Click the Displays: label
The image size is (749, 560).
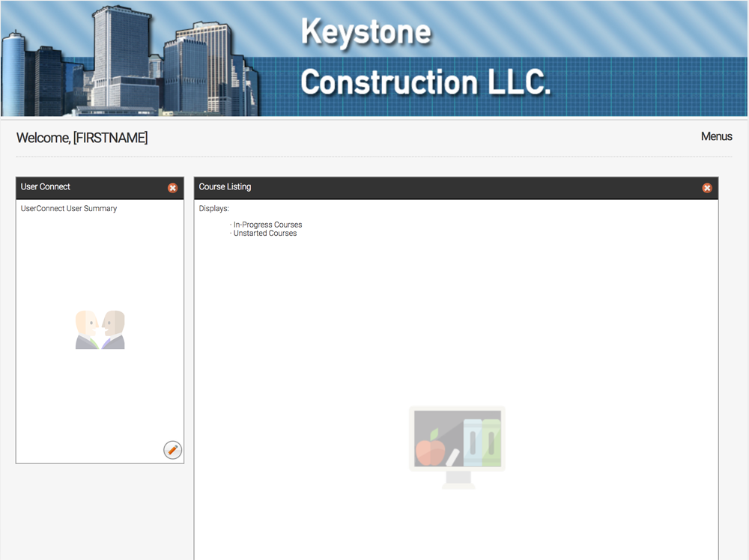point(214,209)
